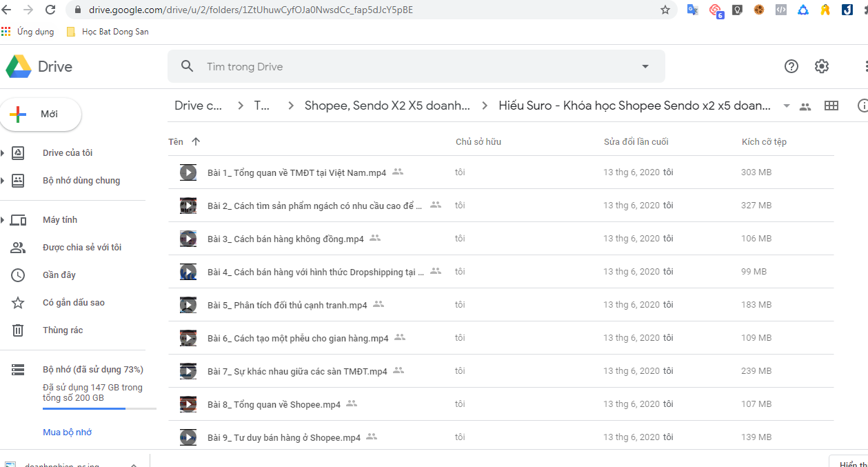Click the storage usage progress bar
The height and width of the screenshot is (467, 868).
click(99, 409)
